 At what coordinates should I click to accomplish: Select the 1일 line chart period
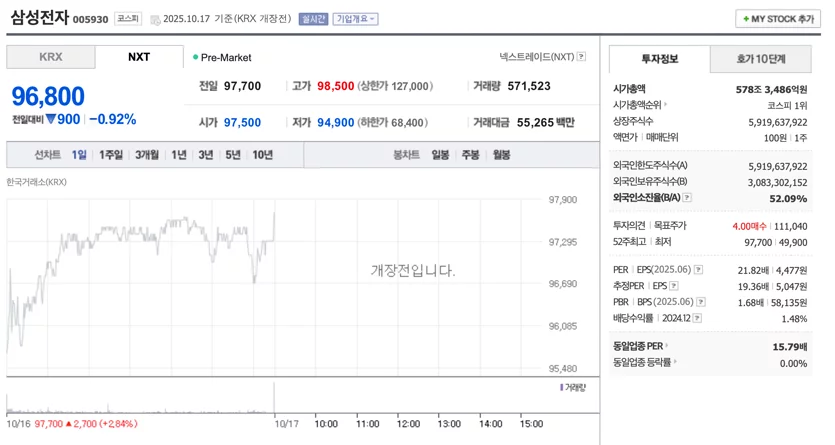(79, 155)
